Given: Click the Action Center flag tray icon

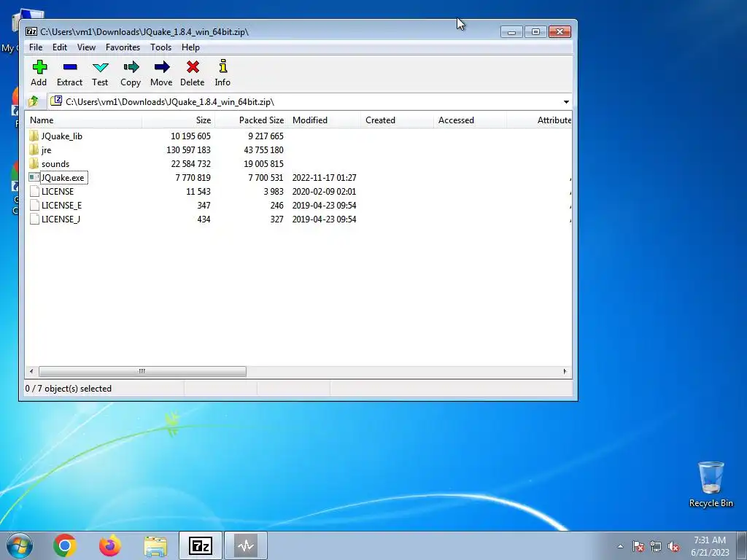Looking at the screenshot, I should [x=638, y=546].
